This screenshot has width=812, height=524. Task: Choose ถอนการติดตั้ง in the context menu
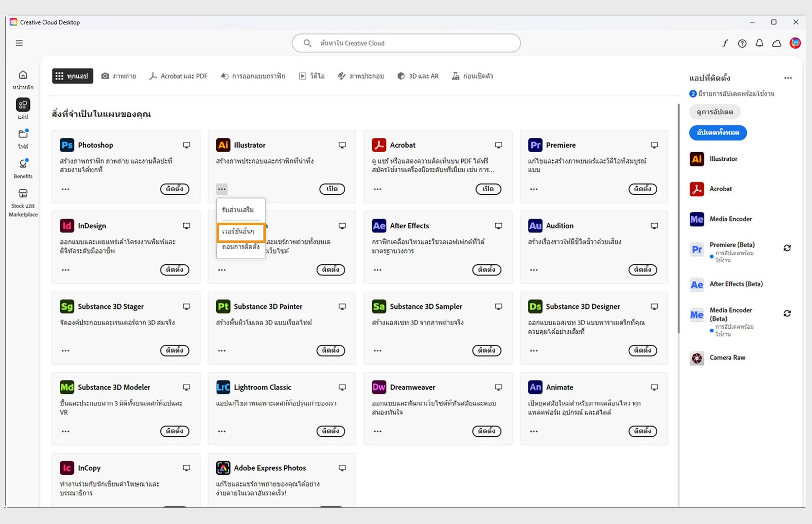tap(241, 247)
